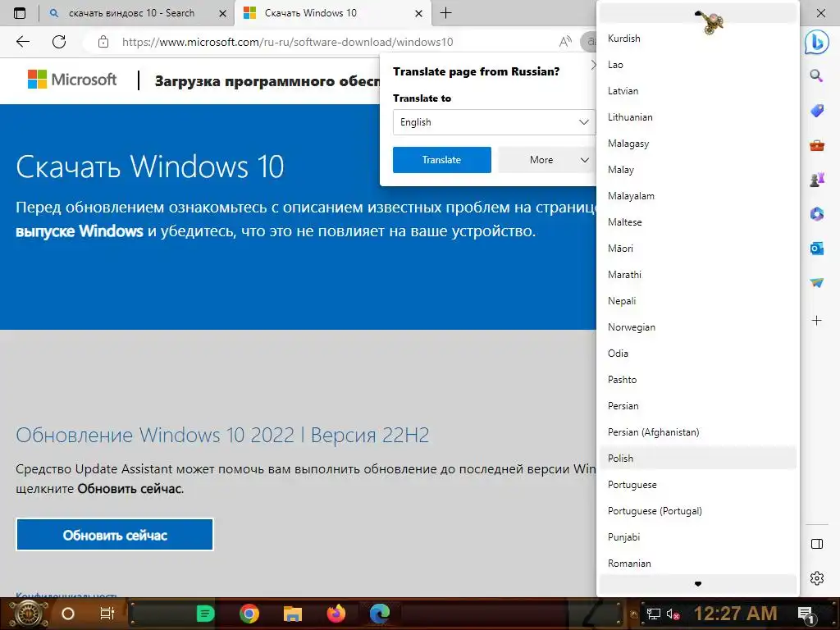
Task: Reload the page with refresh icon
Action: point(59,42)
